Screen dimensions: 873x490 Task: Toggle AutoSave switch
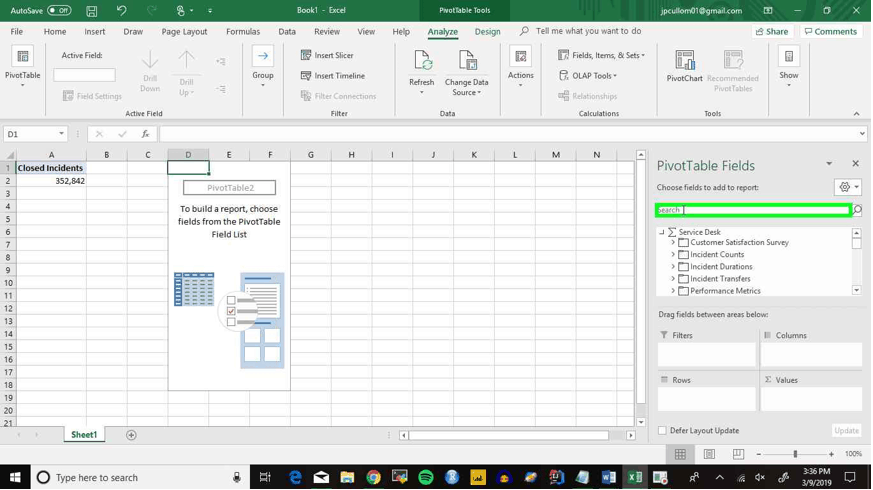point(59,11)
